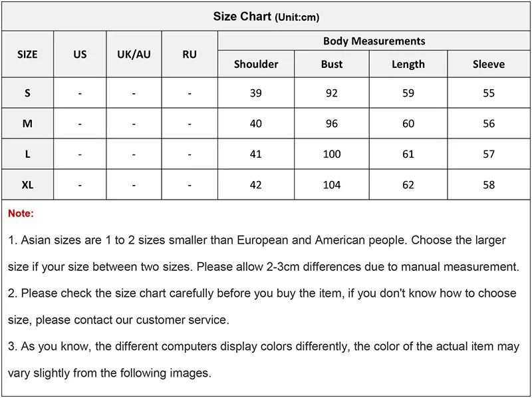Click the bust value 104 cell
532x398 pixels.
click(x=331, y=184)
